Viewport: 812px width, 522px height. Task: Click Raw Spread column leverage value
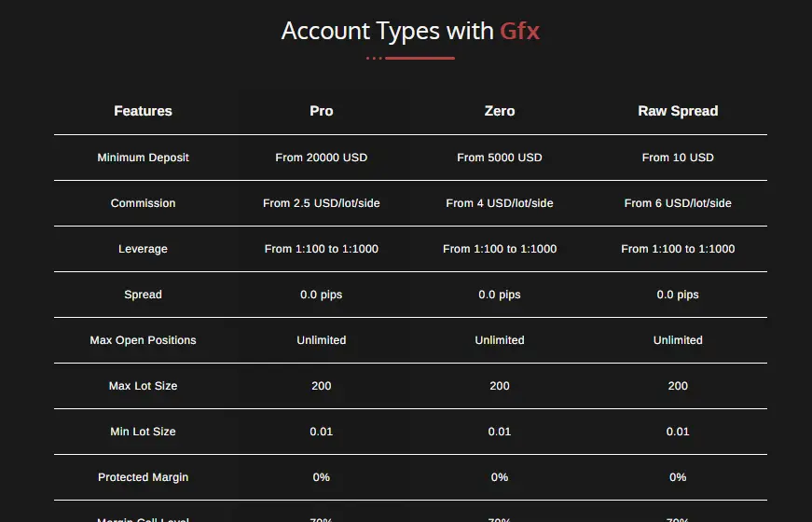(678, 249)
